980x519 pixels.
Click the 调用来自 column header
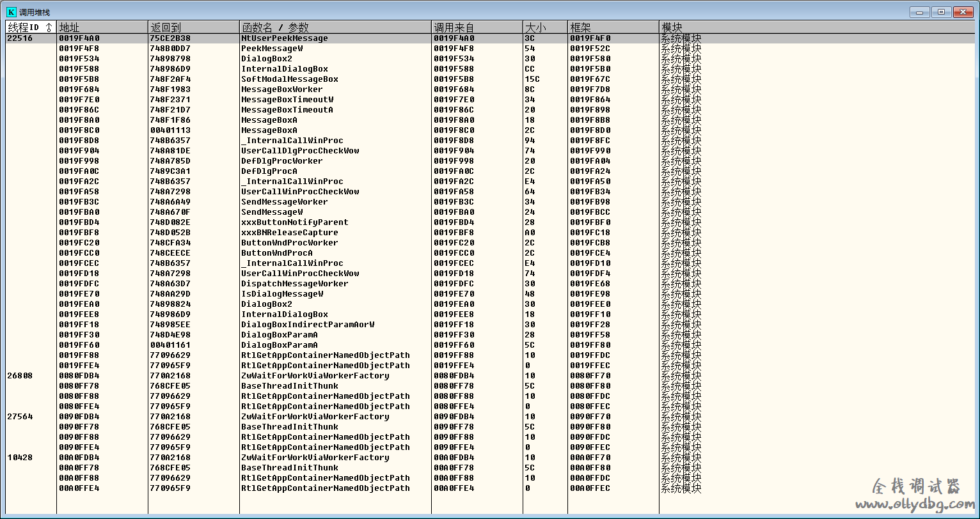point(477,27)
